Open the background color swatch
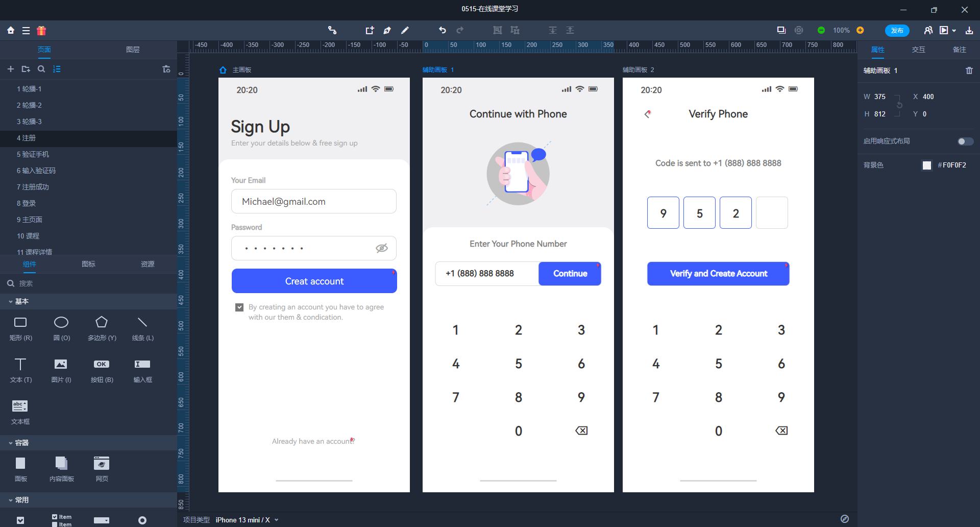This screenshot has height=527, width=980. point(927,165)
